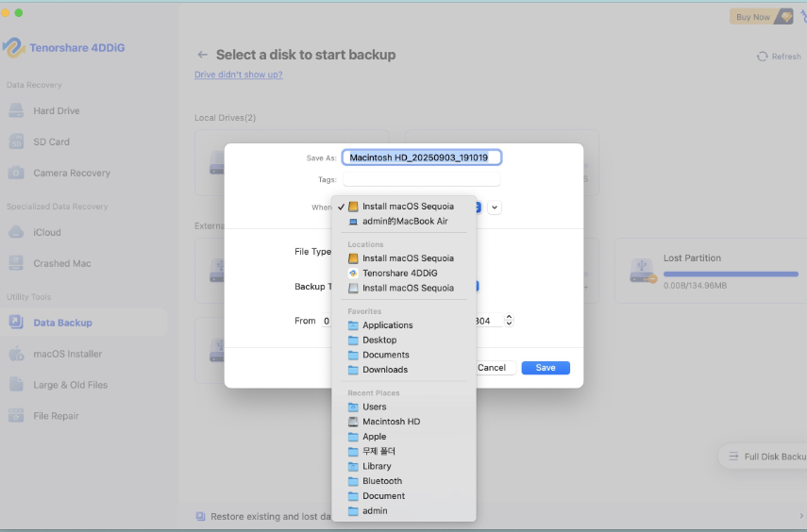This screenshot has width=807, height=532.
Task: Click the Lost Partition drive card title
Action: tap(692, 258)
